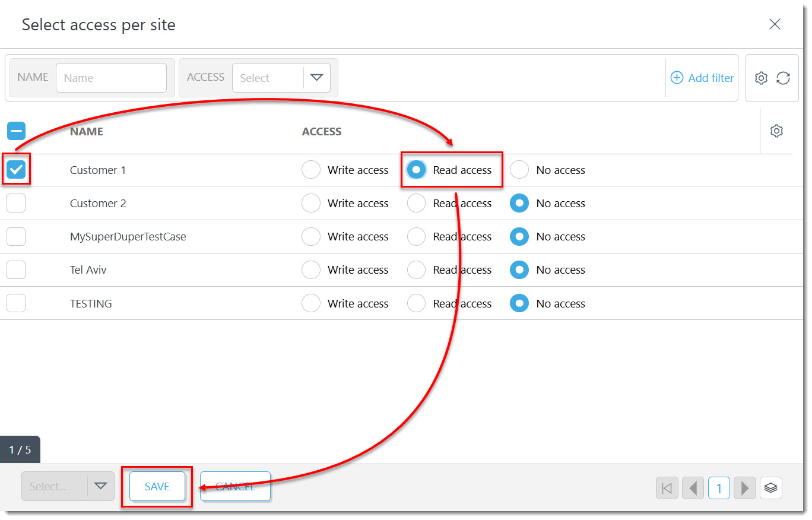
Task: Toggle the select-all header checkbox
Action: (x=16, y=131)
